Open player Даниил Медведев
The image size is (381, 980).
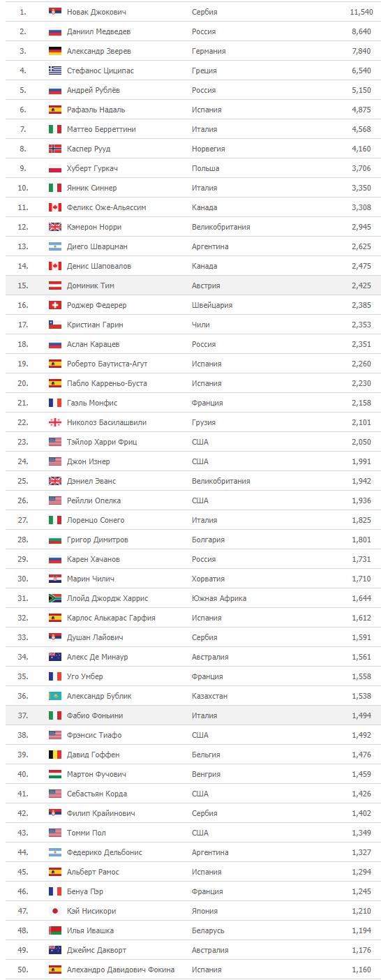tap(98, 31)
